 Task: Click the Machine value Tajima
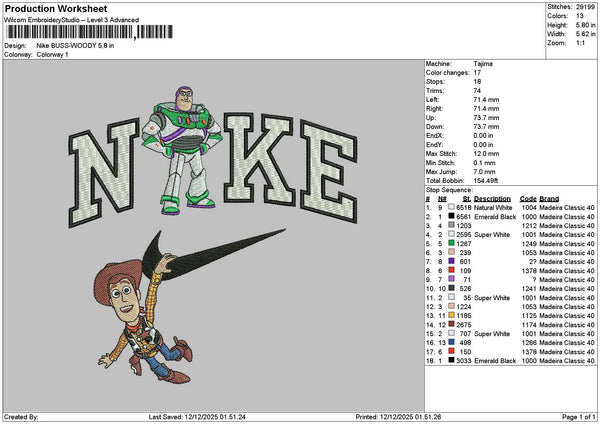coord(483,64)
